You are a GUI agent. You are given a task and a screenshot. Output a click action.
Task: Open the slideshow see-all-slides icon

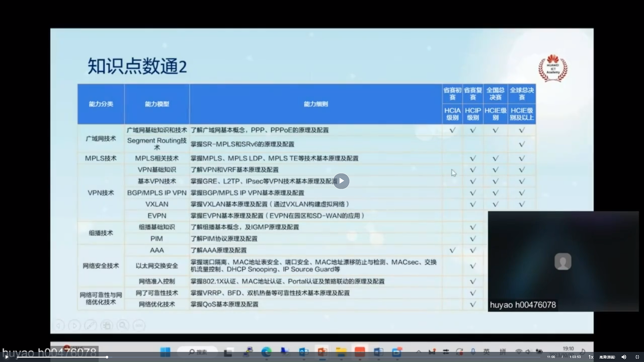(107, 325)
